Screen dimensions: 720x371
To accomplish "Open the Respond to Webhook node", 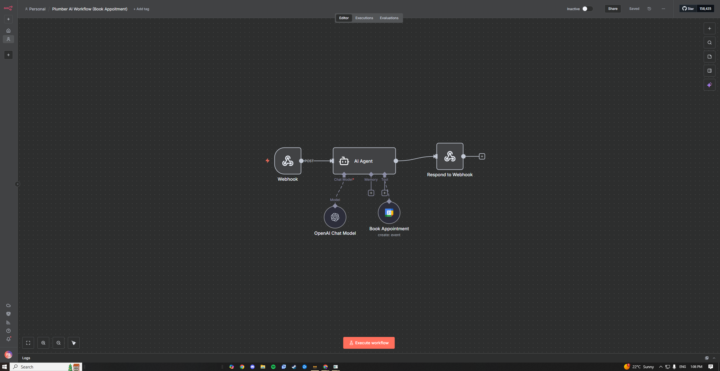I will 450,156.
